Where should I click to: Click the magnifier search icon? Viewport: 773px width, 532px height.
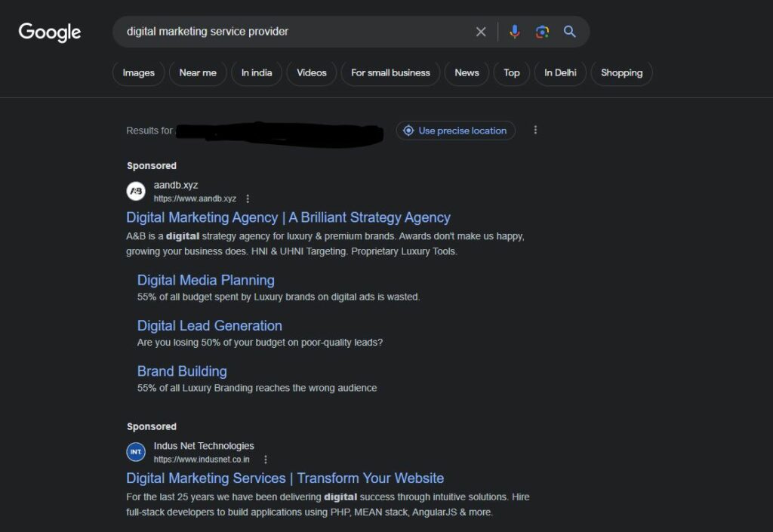(569, 32)
